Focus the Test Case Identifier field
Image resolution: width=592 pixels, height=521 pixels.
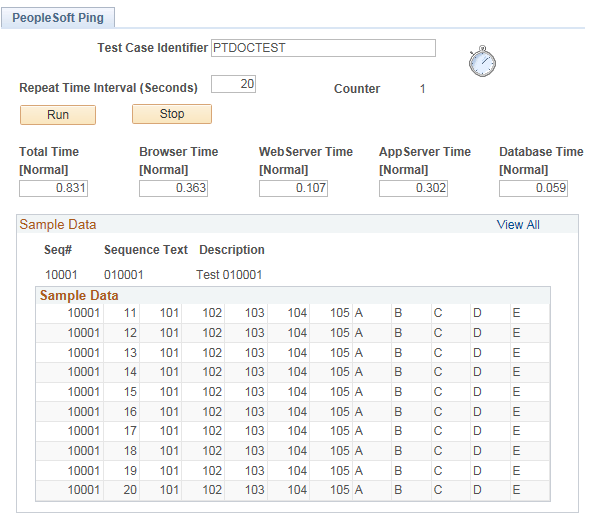click(323, 48)
